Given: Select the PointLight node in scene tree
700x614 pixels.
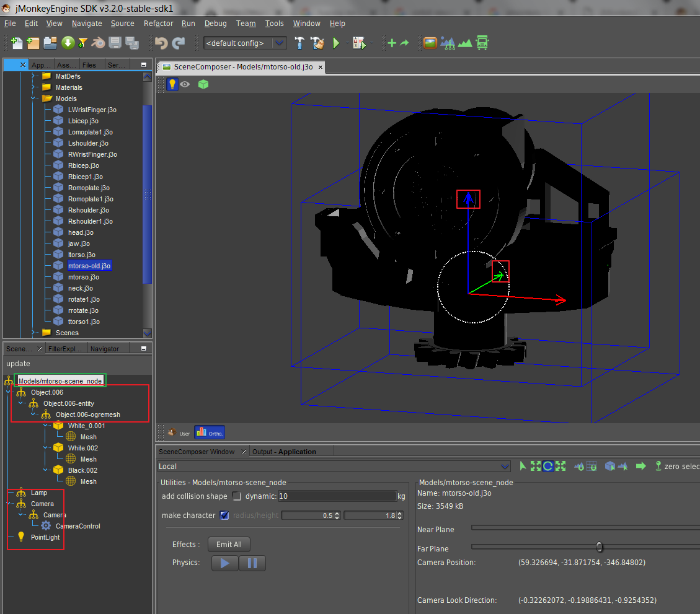Looking at the screenshot, I should 45,537.
